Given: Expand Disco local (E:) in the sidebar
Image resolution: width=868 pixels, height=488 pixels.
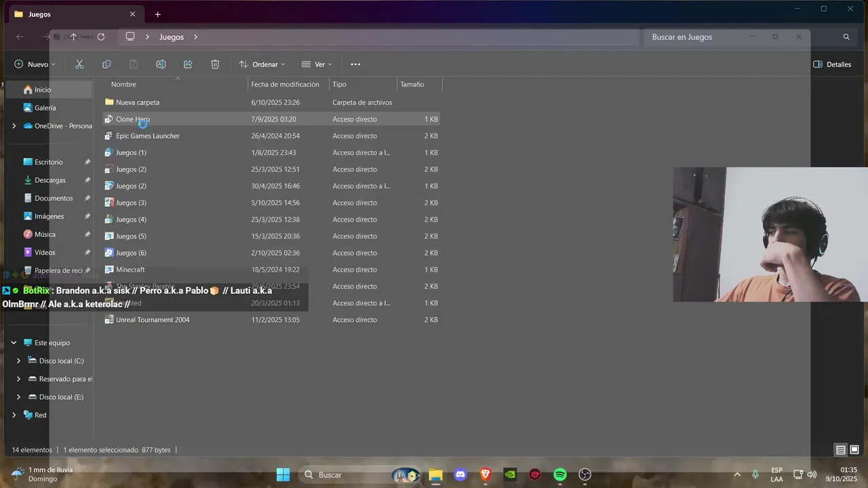Looking at the screenshot, I should [19, 397].
